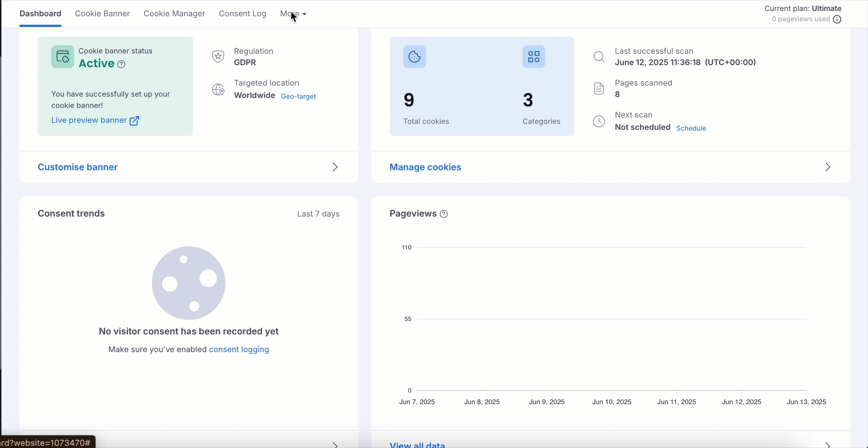Click the Last 7 days period label
The image size is (868, 448).
pos(318,214)
